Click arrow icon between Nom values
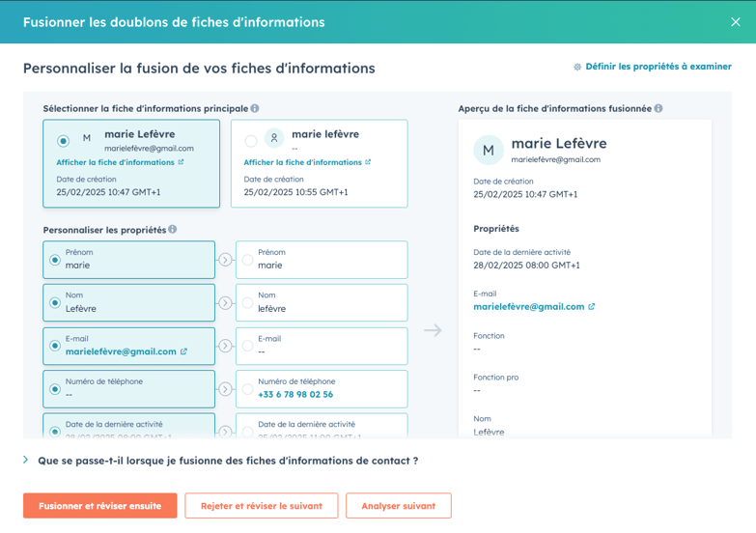 225,303
